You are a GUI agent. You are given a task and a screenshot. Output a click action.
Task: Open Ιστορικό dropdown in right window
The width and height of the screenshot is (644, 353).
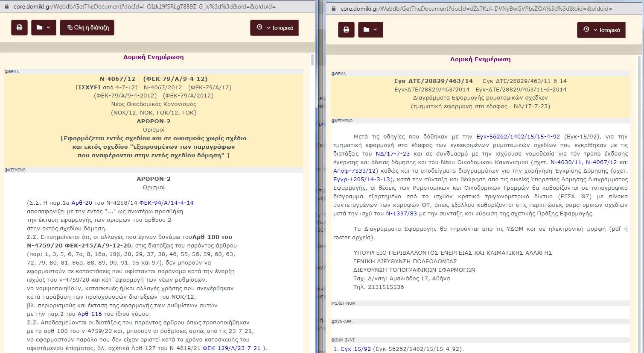coord(601,30)
